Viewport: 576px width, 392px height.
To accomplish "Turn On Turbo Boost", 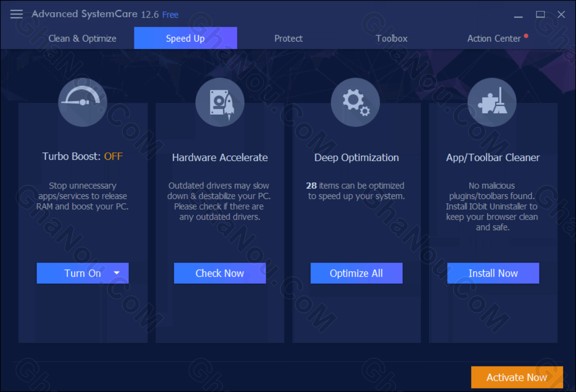I will pos(83,273).
